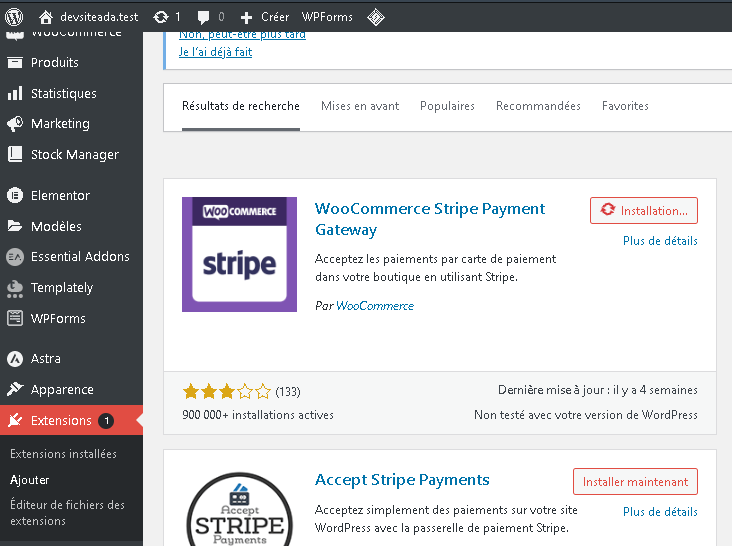Click the spinning installation icon
This screenshot has width=732, height=546.
608,210
